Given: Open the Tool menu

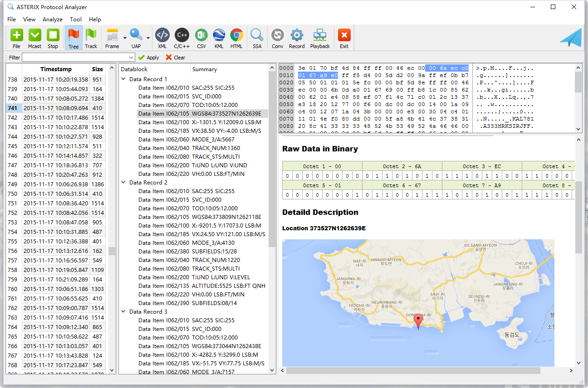Looking at the screenshot, I should 76,19.
